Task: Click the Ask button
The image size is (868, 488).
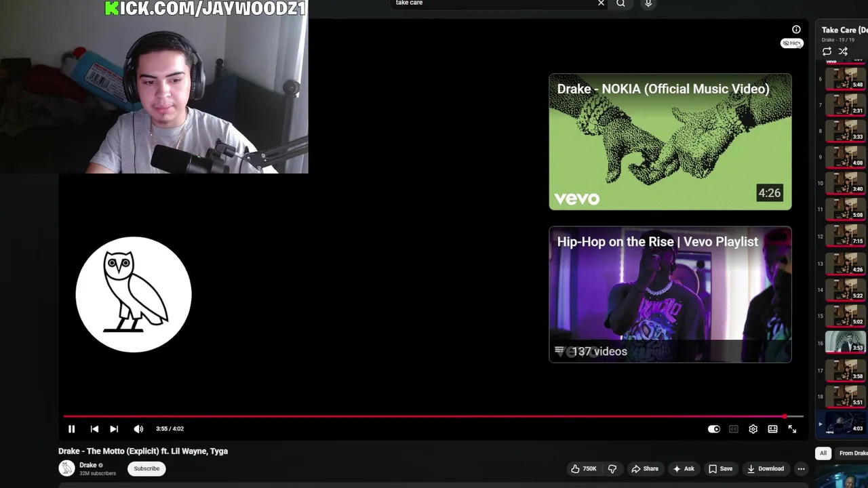Action: pos(683,468)
